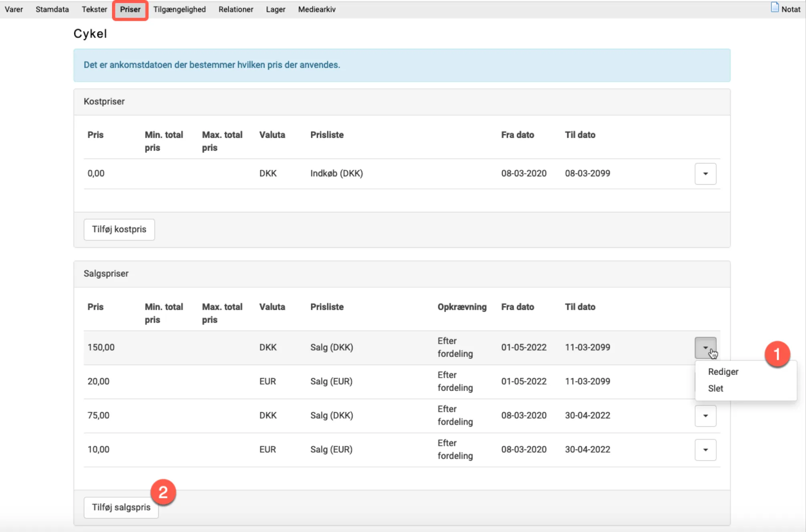
Task: Click the Tilføj kostpris button
Action: point(119,229)
